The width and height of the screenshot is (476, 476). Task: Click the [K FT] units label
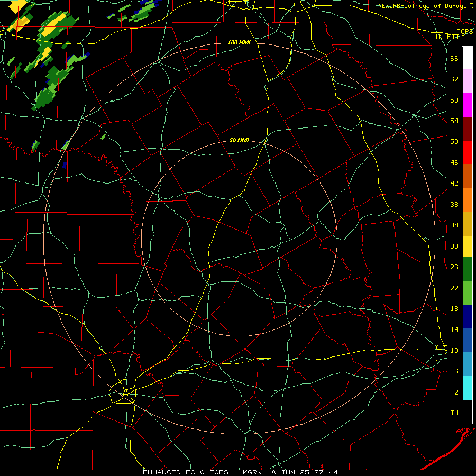(447, 36)
